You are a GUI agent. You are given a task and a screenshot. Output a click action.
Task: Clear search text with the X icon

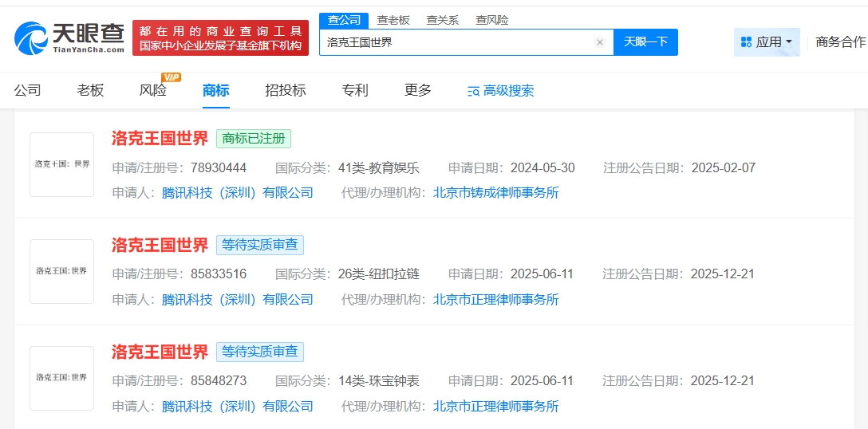click(x=600, y=42)
